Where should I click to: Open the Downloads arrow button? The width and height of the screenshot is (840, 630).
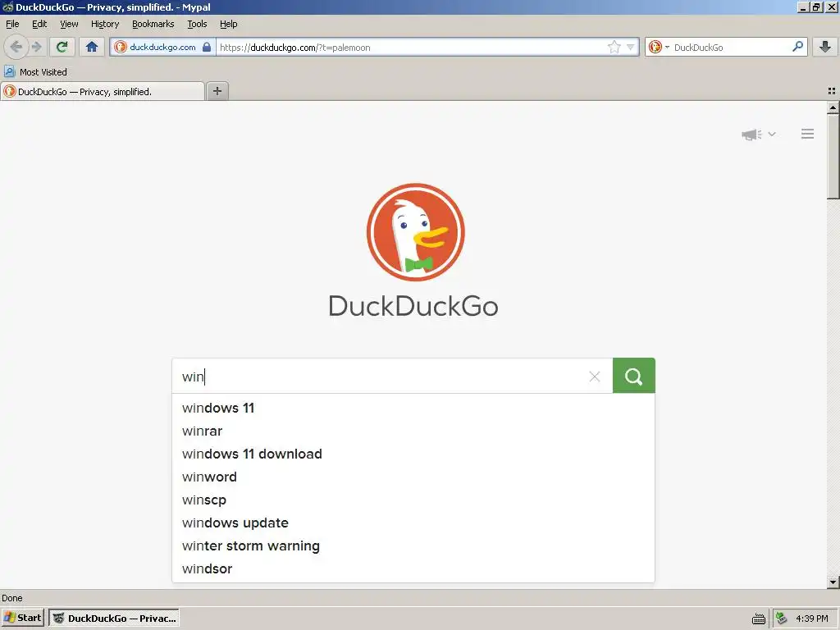click(825, 47)
